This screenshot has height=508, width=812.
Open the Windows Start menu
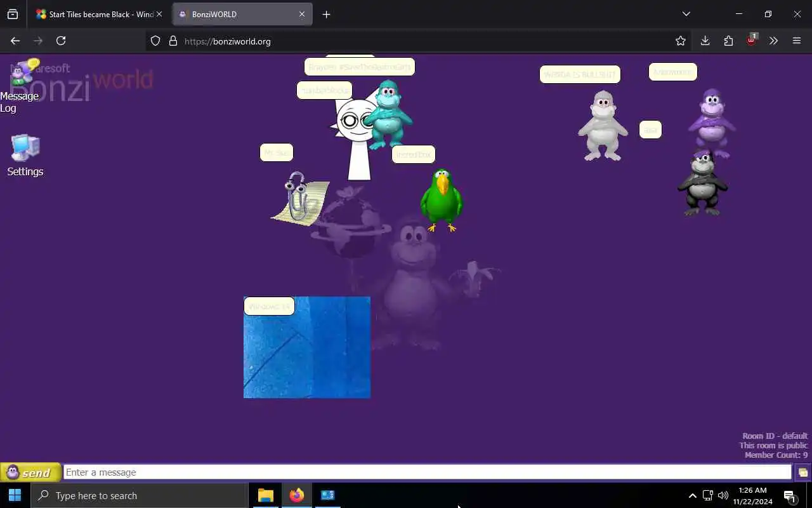(x=15, y=495)
